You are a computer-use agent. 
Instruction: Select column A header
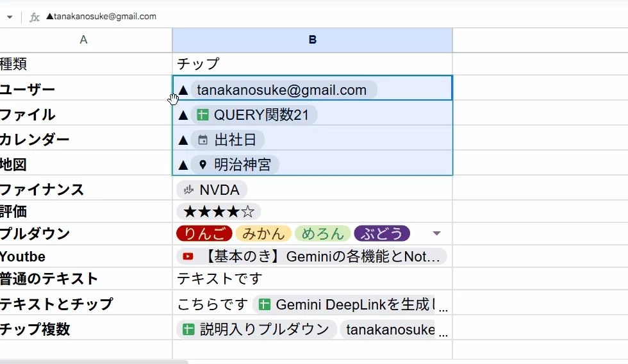point(83,40)
